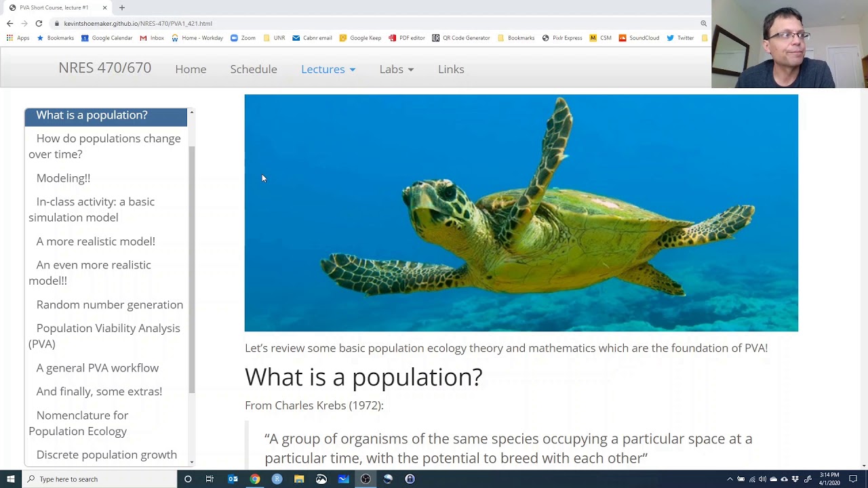Viewport: 868px width, 488px height.
Task: Open Cortana circle icon on taskbar
Action: click(188, 479)
